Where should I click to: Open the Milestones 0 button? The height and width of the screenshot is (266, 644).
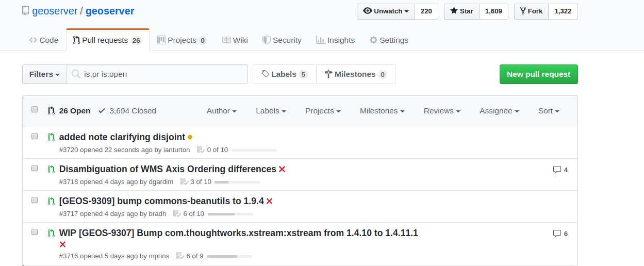(356, 74)
